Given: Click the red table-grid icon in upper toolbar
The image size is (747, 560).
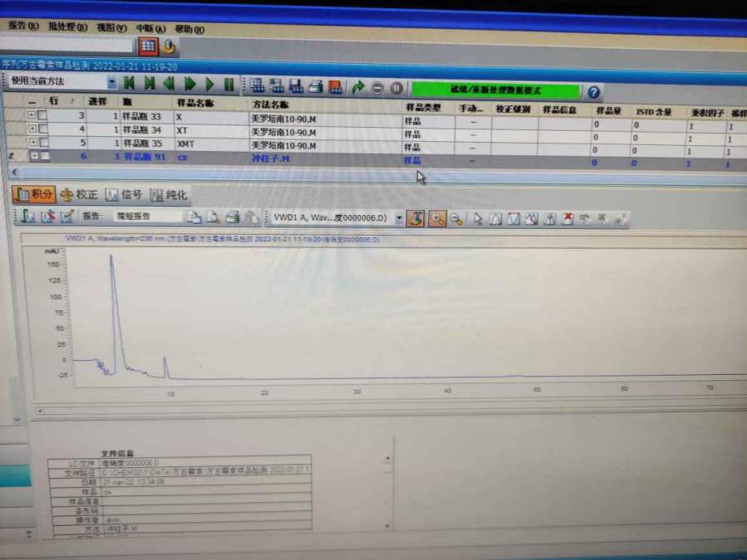Looking at the screenshot, I should (148, 46).
